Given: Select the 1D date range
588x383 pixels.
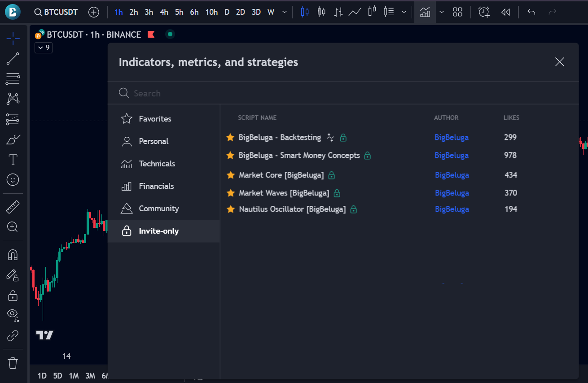Looking at the screenshot, I should pyautogui.click(x=42, y=376).
